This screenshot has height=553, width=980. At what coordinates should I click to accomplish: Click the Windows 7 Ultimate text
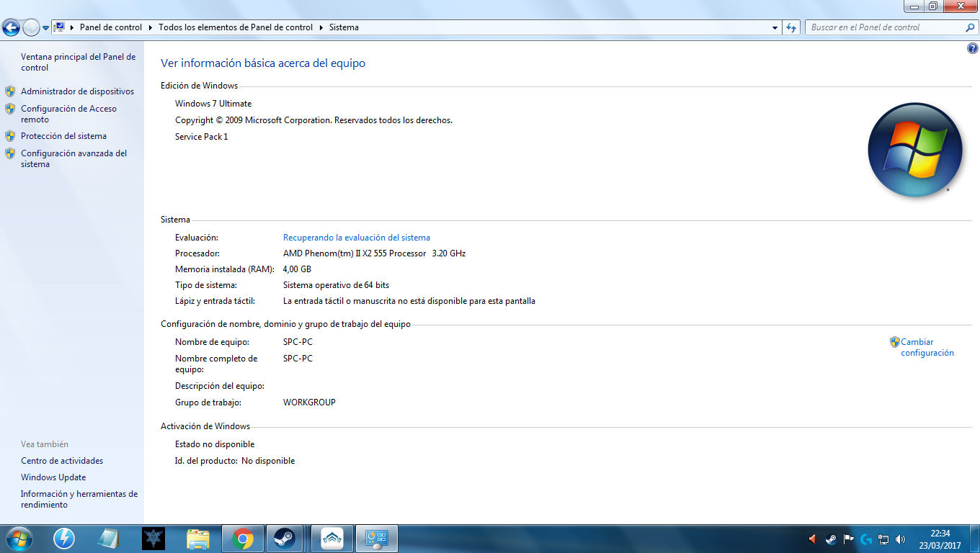(213, 104)
